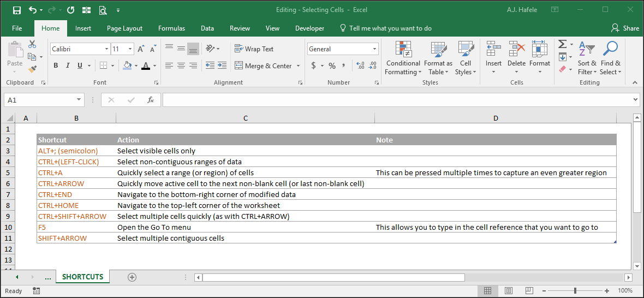Increase the cell indent
The width and height of the screenshot is (644, 298).
click(222, 65)
